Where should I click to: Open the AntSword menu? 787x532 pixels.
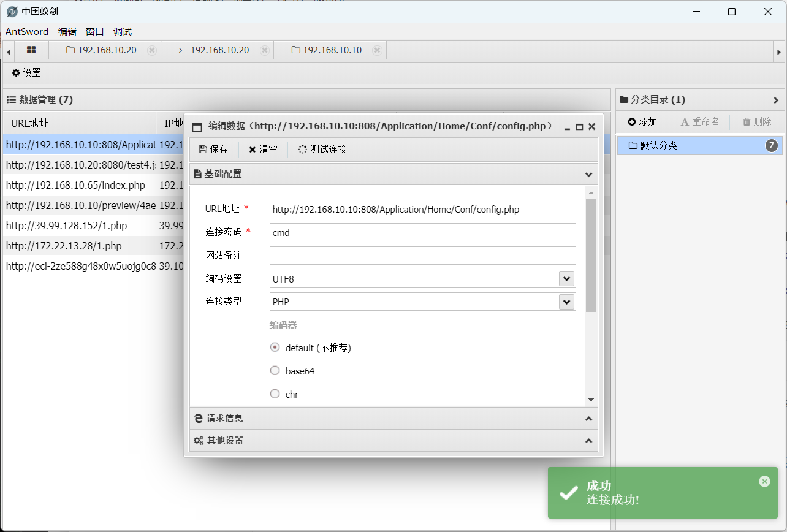[27, 32]
